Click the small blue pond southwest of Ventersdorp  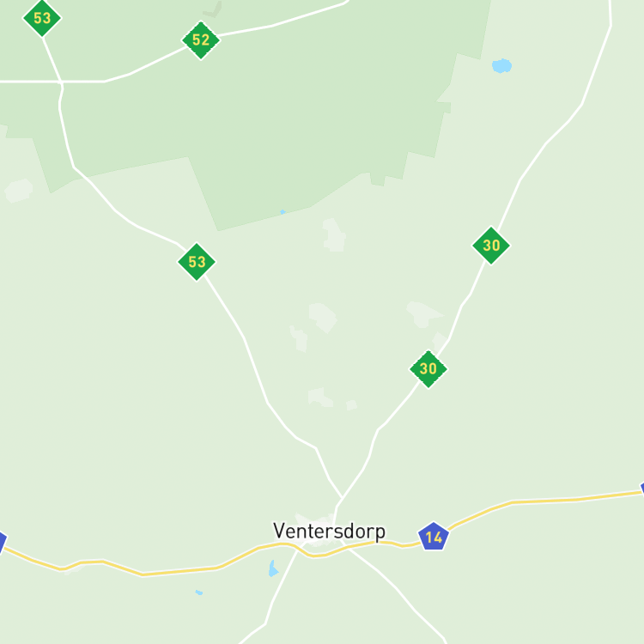click(273, 568)
